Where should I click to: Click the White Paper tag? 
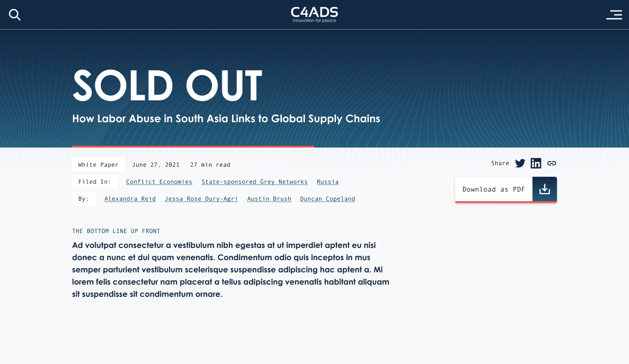pyautogui.click(x=98, y=165)
